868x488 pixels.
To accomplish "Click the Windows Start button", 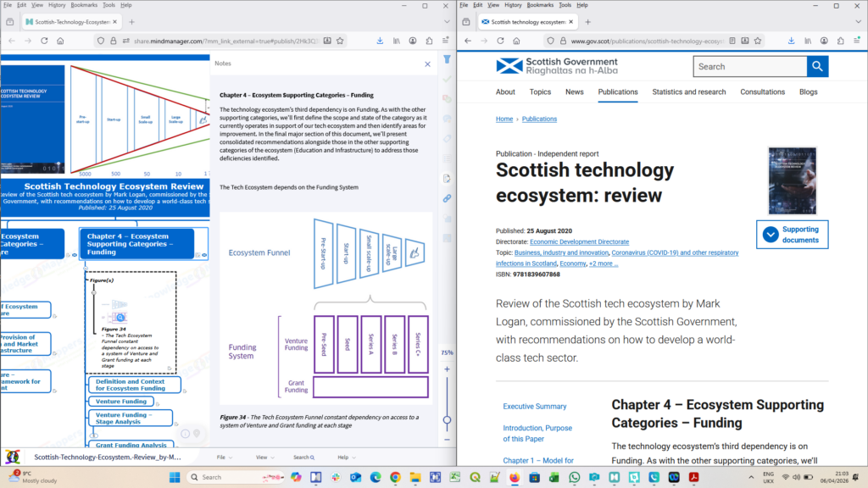I will pos(175,477).
